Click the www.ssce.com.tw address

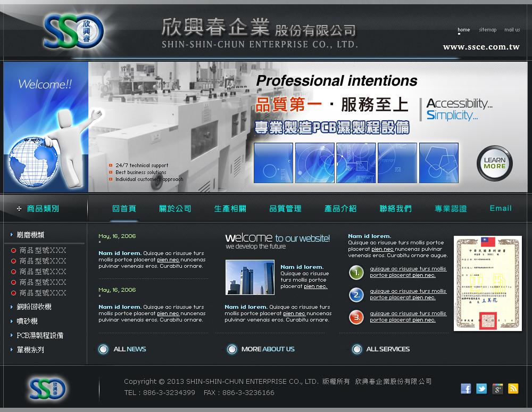(x=481, y=47)
